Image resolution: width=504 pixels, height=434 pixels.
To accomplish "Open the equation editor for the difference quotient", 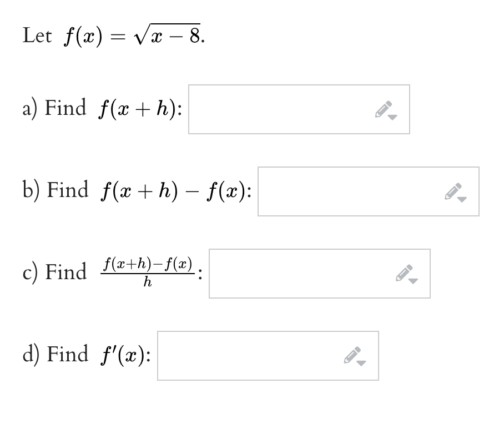I will [404, 272].
